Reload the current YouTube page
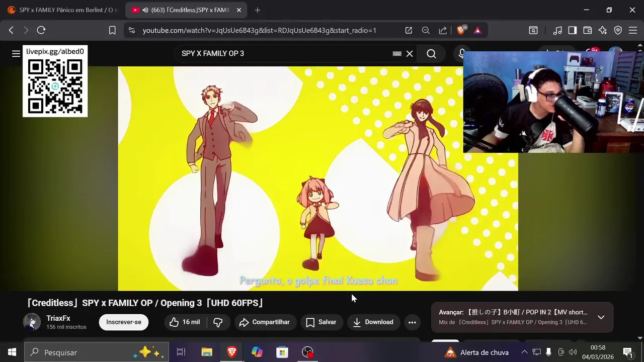644x362 pixels. [x=41, y=30]
